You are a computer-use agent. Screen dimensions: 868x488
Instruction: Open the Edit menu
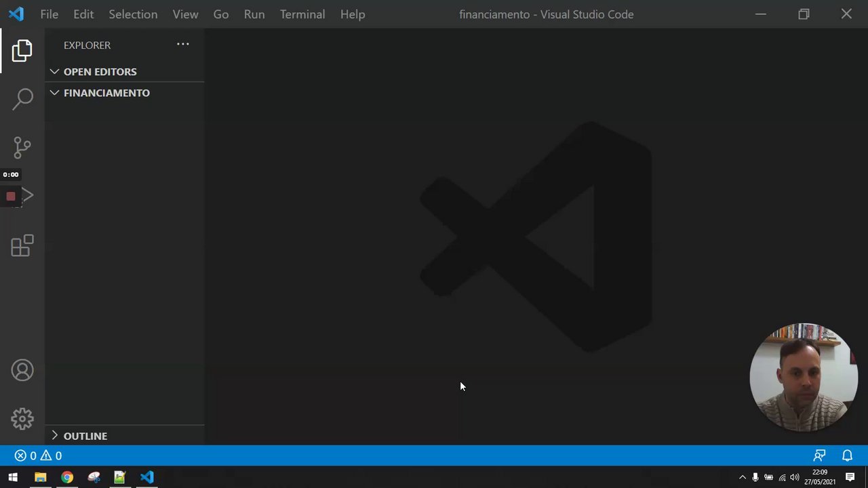(83, 14)
